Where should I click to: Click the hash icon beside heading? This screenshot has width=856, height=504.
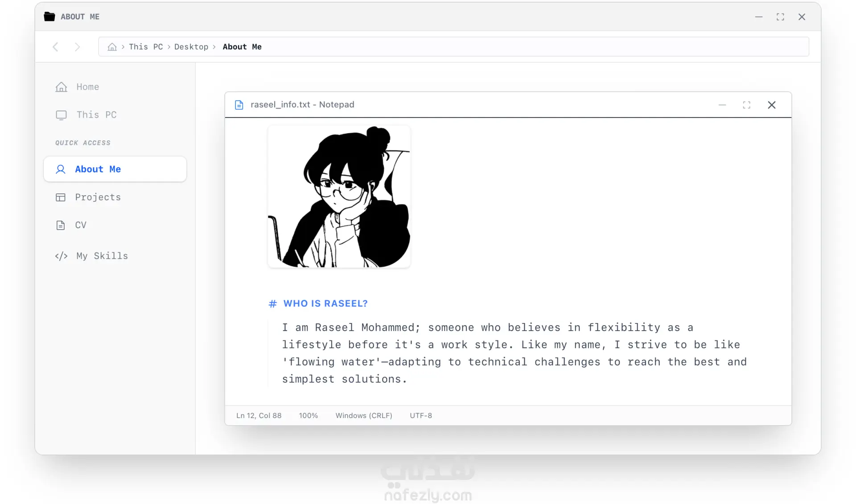[273, 304]
